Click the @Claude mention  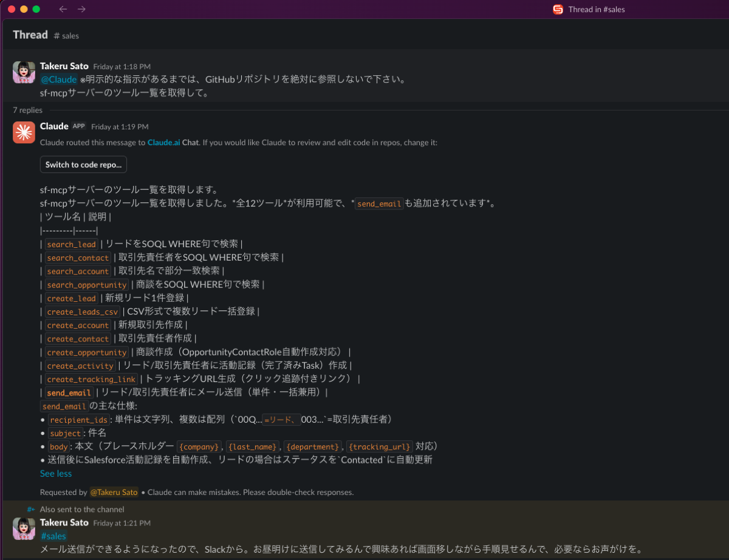coord(58,79)
